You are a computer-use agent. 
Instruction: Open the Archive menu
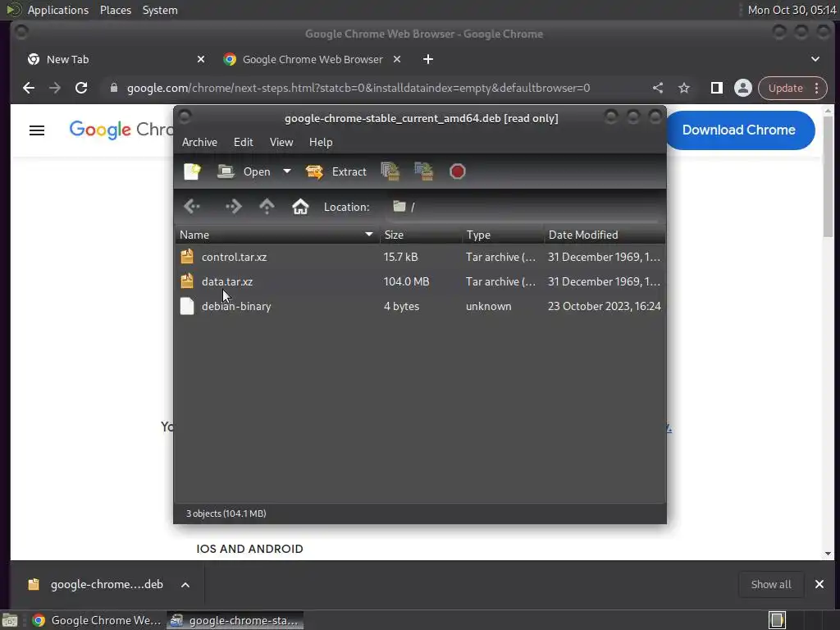[199, 143]
